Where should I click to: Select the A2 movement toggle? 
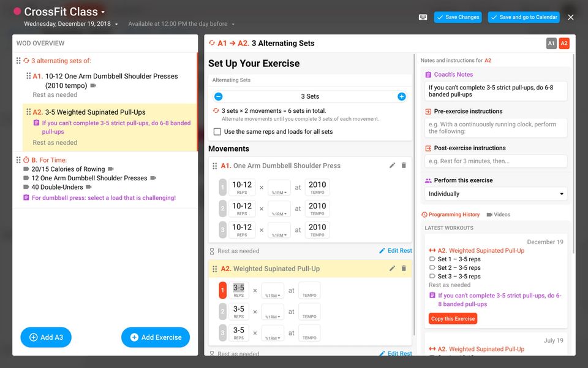tap(564, 43)
